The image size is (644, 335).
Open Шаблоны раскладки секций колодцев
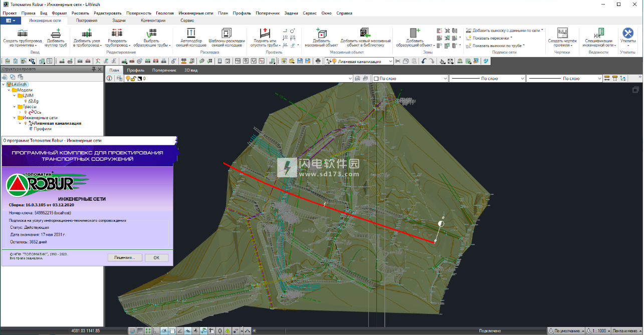227,38
